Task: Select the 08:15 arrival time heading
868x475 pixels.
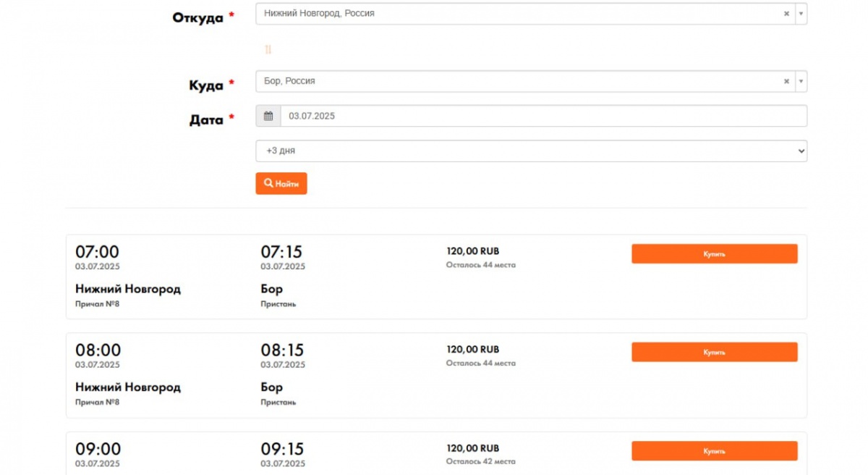Action: click(x=281, y=350)
